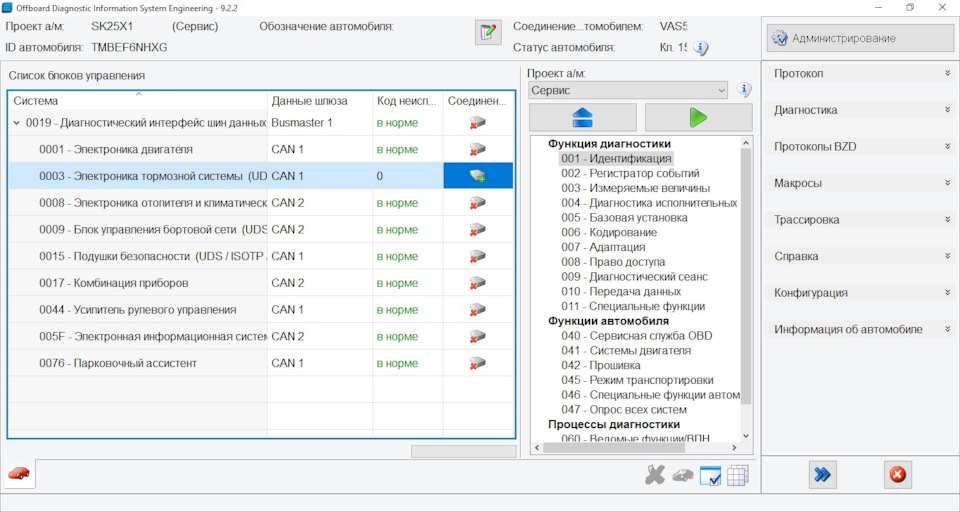Expand the Трассировка section
960x512 pixels.
(860, 220)
